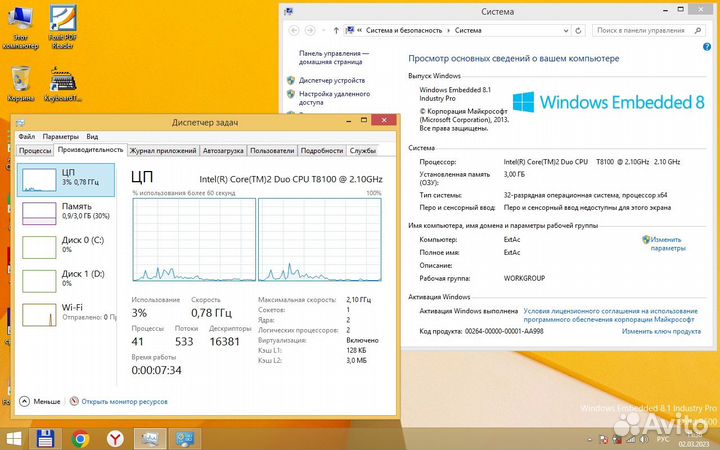Switch to the Пользователи tab
The image size is (720, 450).
click(x=272, y=151)
